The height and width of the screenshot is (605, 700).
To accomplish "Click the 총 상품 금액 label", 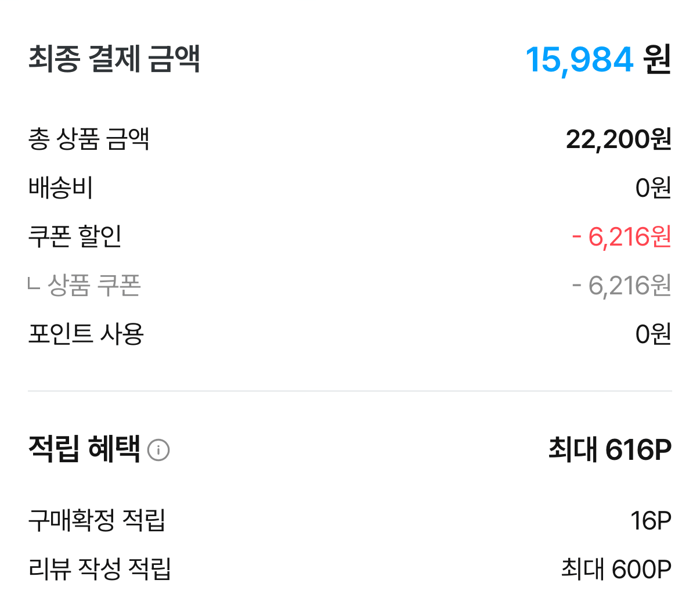I will [x=89, y=139].
